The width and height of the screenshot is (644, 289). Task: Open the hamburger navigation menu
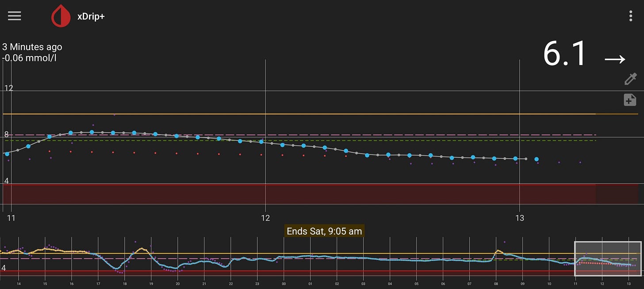point(14,16)
